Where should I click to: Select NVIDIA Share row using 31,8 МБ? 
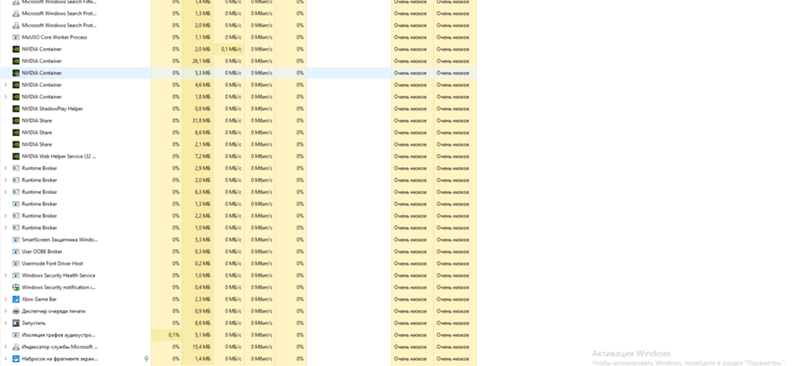tap(238, 120)
